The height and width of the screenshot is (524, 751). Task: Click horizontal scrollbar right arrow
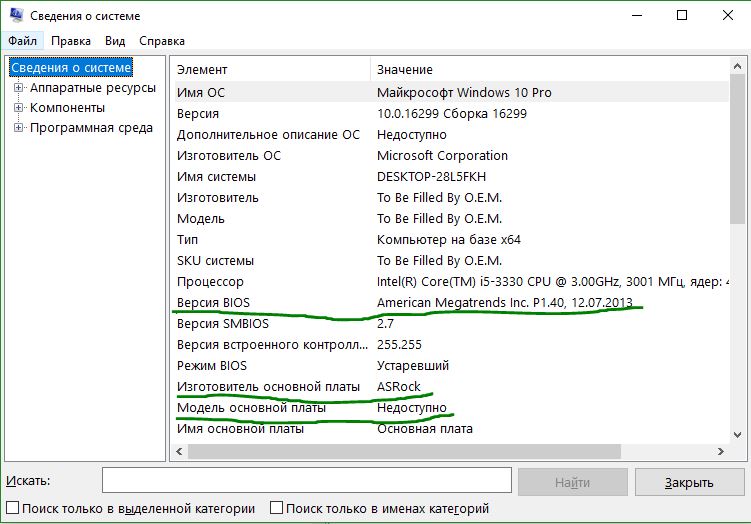[721, 451]
